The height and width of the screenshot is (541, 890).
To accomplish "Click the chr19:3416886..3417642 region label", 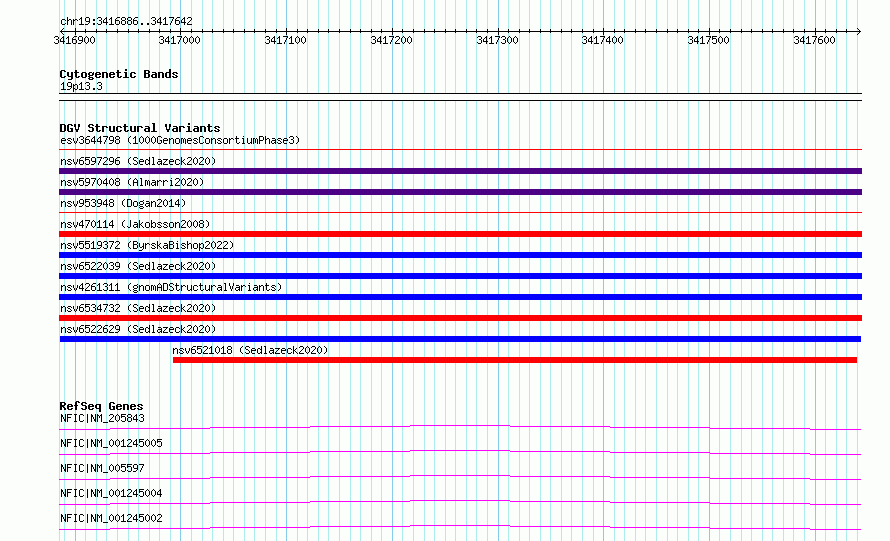I will coord(126,21).
